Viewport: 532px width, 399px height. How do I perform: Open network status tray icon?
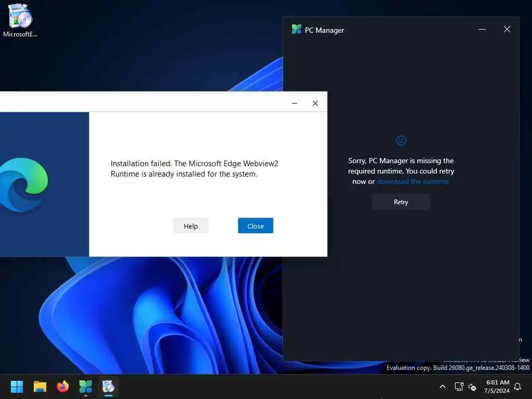(x=459, y=387)
